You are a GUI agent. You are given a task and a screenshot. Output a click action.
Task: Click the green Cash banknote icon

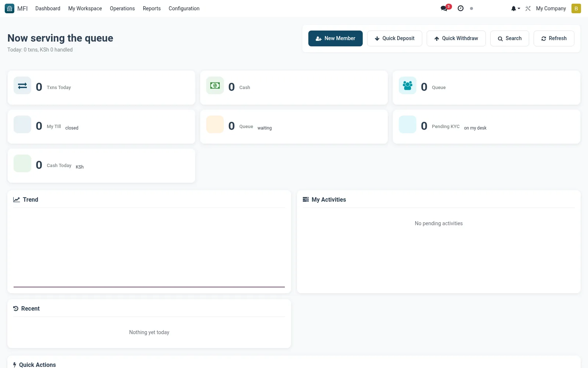[x=215, y=86]
